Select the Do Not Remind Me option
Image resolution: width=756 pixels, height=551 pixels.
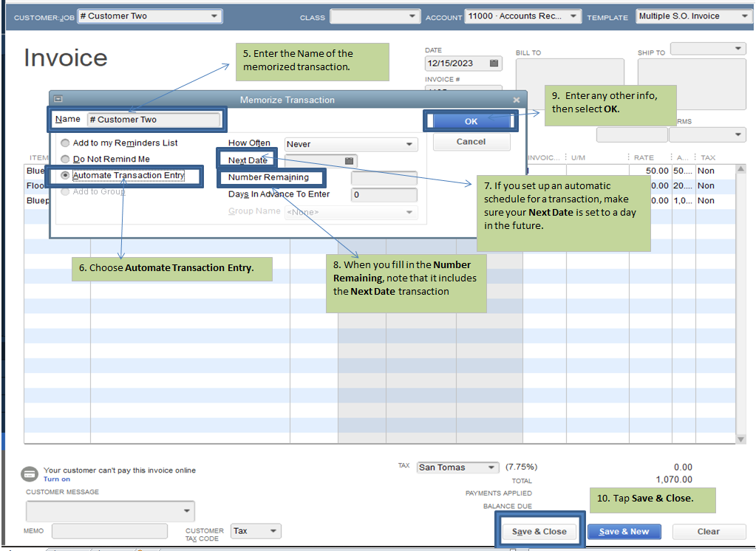point(65,158)
